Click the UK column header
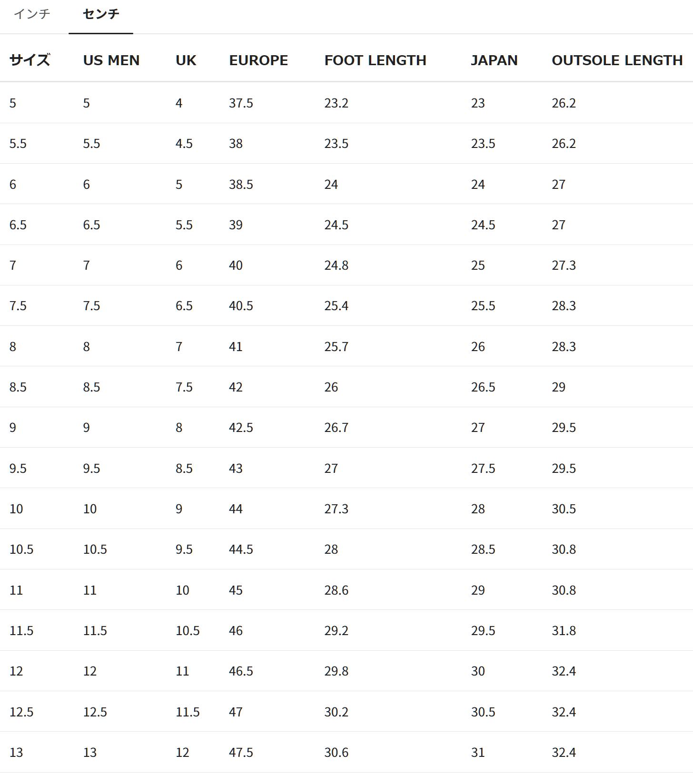This screenshot has height=784, width=693. 186,60
